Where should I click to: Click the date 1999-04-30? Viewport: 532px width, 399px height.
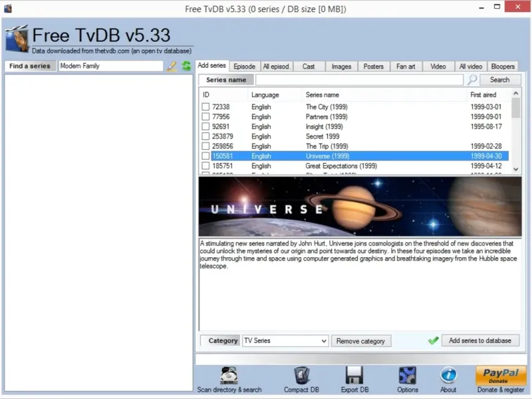[x=486, y=156]
